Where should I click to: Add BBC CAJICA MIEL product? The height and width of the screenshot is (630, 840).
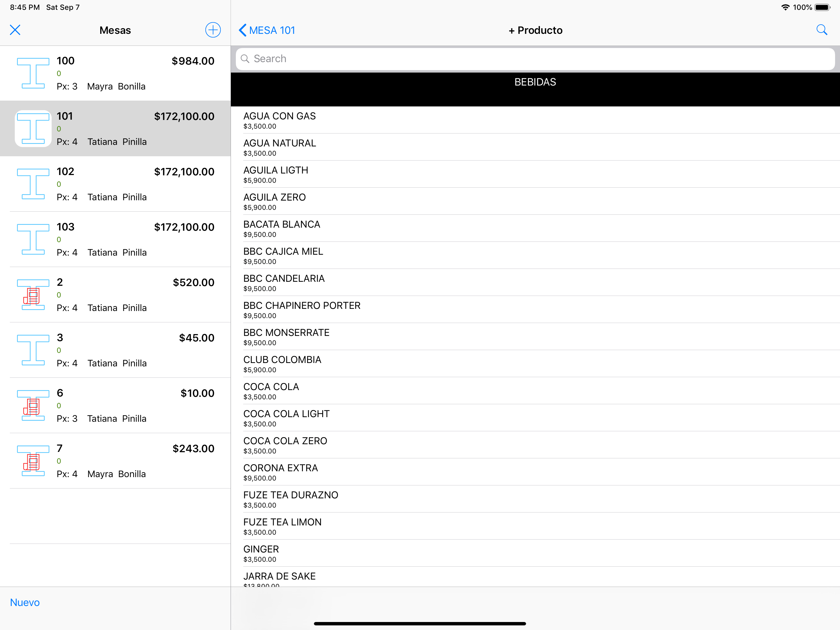(x=535, y=255)
